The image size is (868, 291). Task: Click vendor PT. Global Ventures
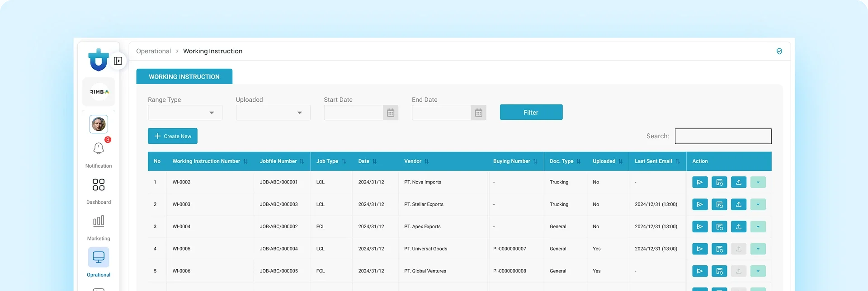point(425,271)
